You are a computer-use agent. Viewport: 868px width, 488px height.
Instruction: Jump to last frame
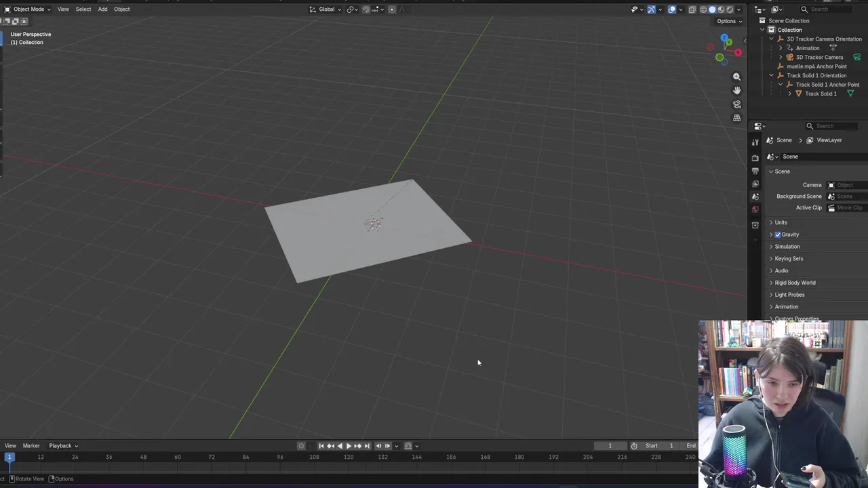click(367, 446)
